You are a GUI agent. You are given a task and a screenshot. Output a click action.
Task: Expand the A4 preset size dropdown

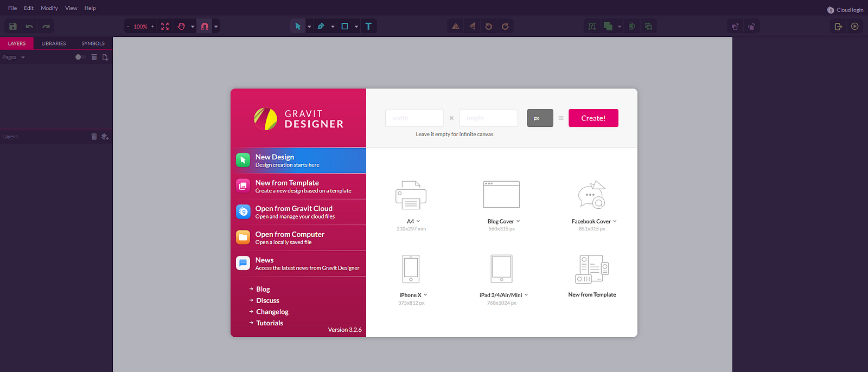pyautogui.click(x=418, y=221)
